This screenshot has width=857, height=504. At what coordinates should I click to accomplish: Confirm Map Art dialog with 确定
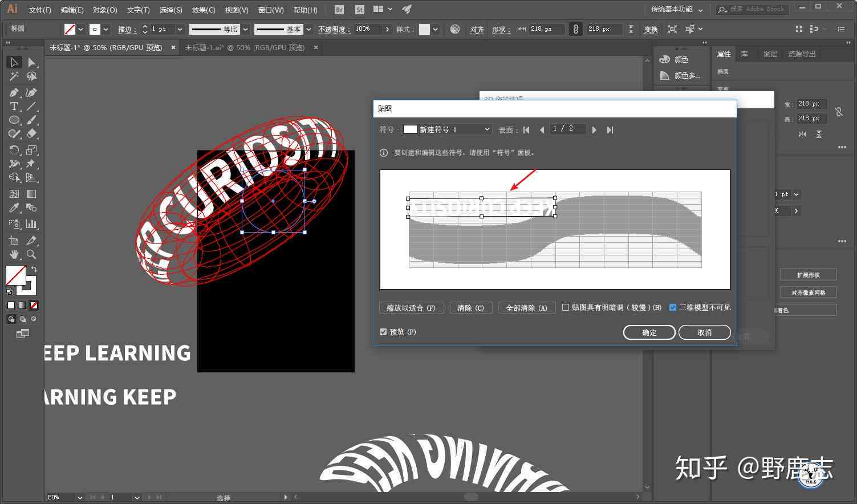click(649, 332)
